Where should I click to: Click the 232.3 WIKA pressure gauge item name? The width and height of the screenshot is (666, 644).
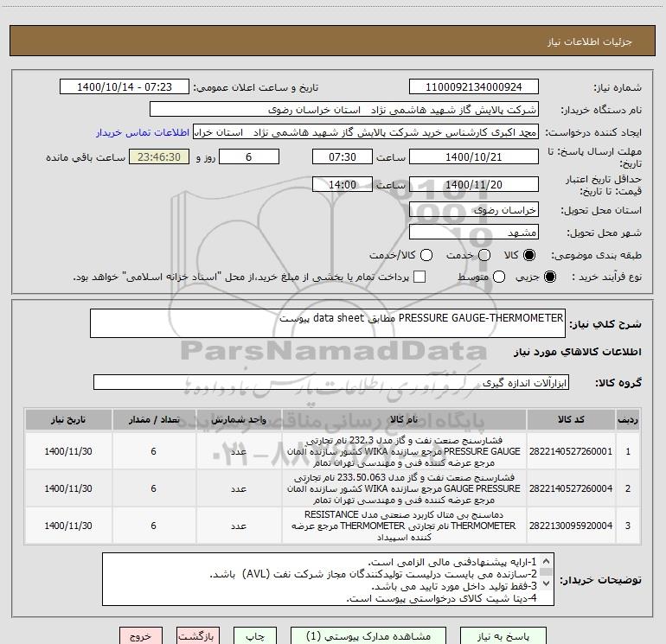pyautogui.click(x=404, y=451)
